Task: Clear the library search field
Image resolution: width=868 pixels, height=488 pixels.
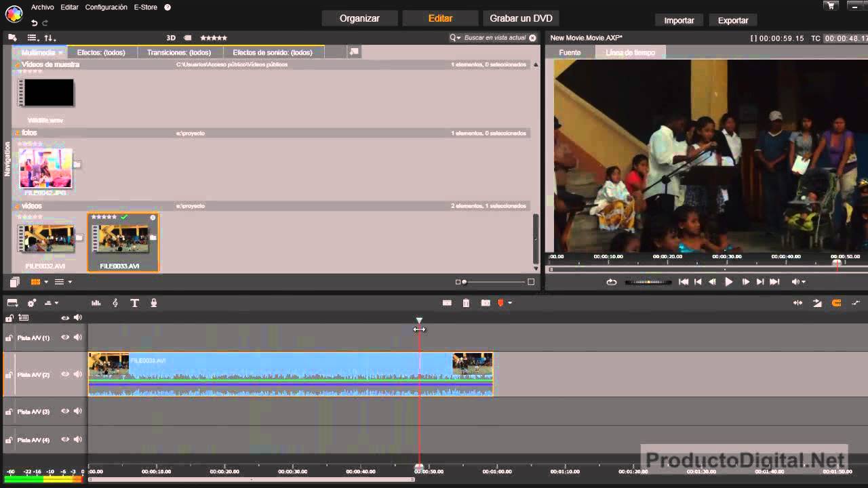Action: 532,38
